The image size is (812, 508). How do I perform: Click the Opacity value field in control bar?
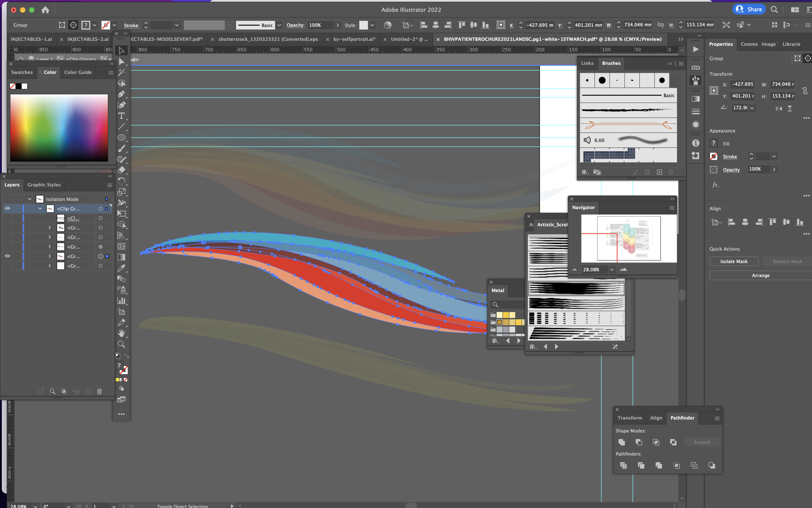[321, 25]
